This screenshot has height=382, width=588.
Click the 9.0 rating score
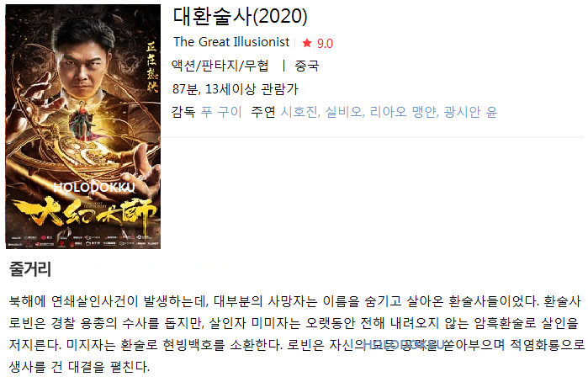point(325,44)
